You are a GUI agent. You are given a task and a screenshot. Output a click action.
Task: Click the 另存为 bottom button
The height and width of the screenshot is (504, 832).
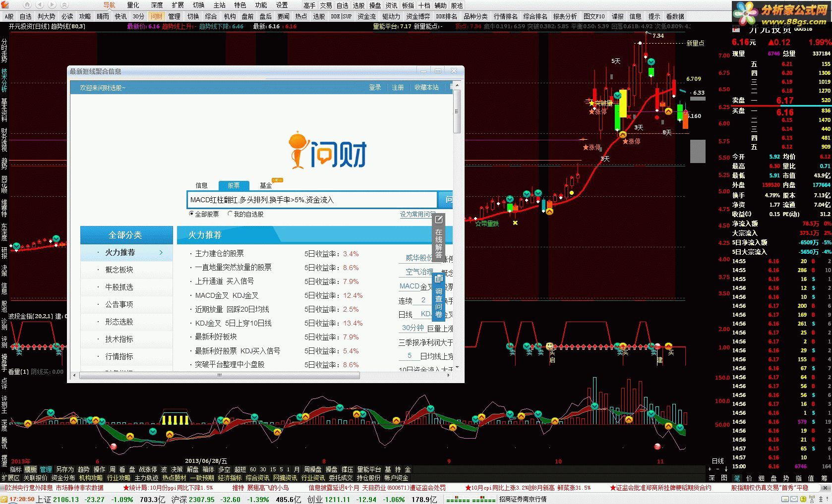tap(64, 469)
